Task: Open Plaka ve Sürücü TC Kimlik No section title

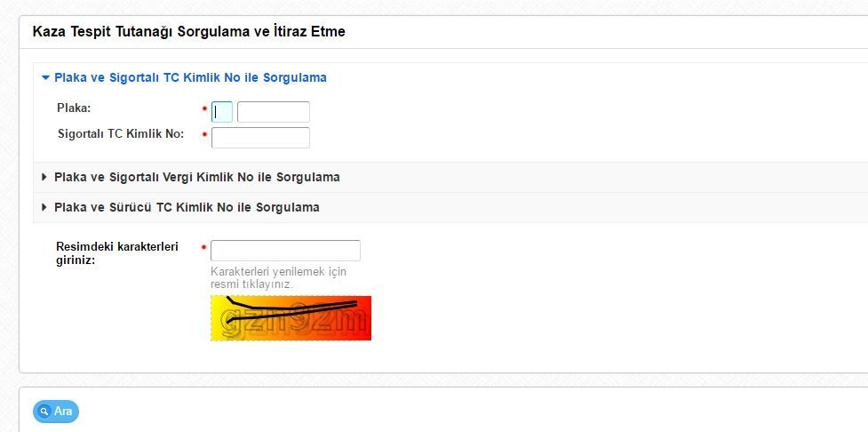Action: click(187, 207)
